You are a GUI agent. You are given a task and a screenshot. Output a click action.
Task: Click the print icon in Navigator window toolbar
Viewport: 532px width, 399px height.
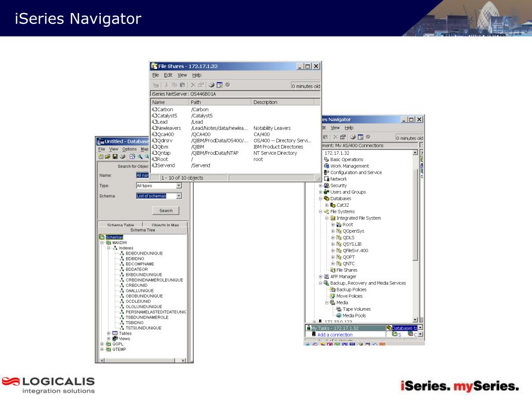tap(353, 137)
